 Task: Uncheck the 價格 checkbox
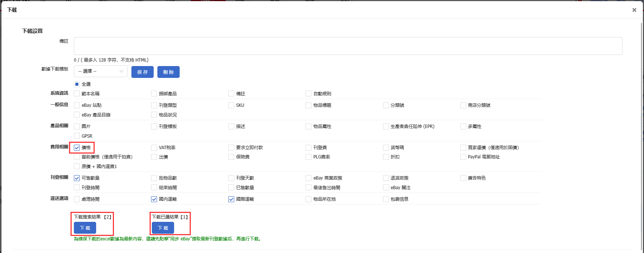[77, 148]
